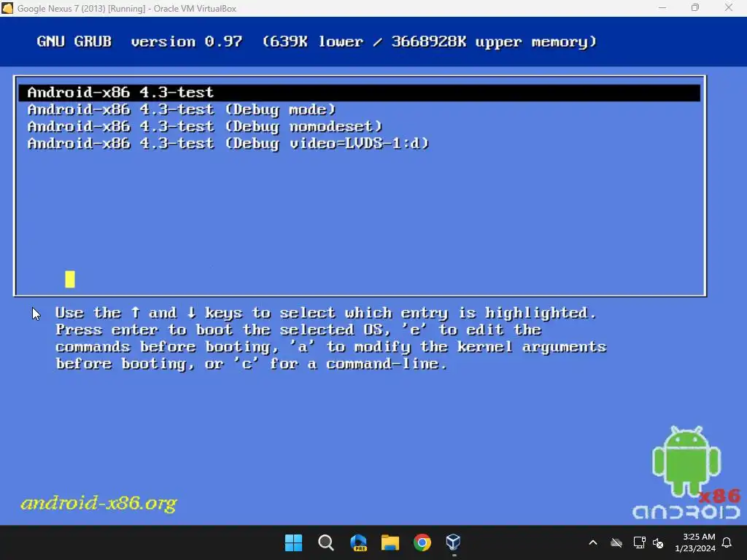Select the Android-x86 4.3-test boot entry
Screen dimensions: 747x560
coord(359,93)
